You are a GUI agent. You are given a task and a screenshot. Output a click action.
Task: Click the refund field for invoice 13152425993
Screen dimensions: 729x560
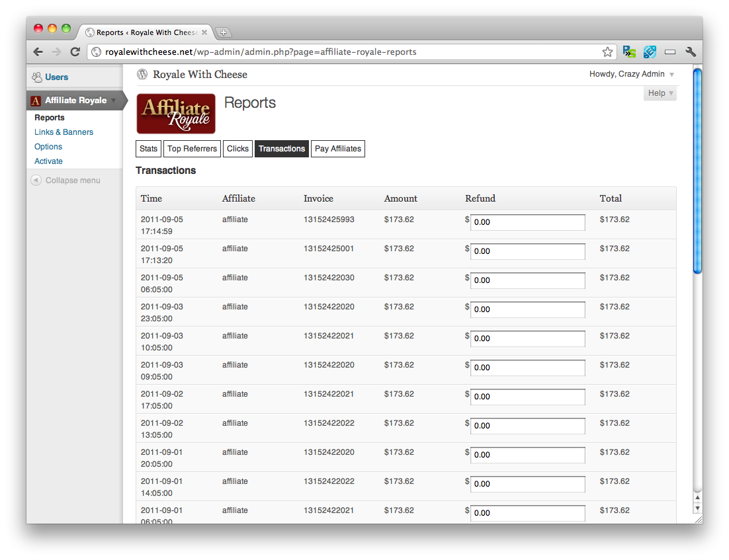527,222
